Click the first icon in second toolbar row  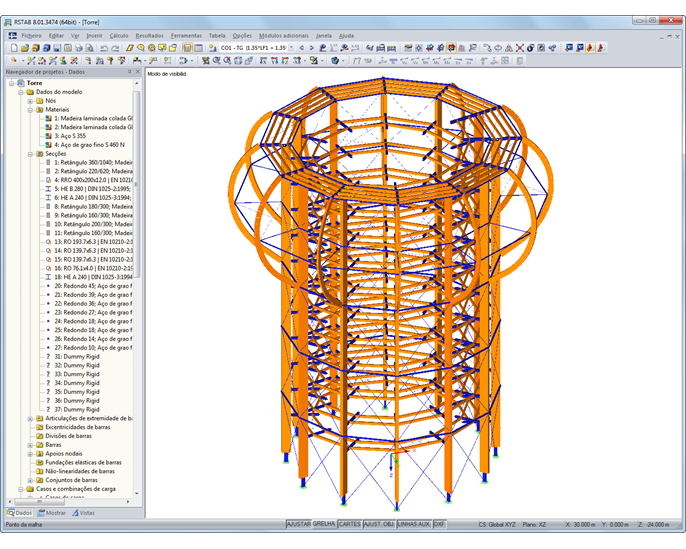14,61
